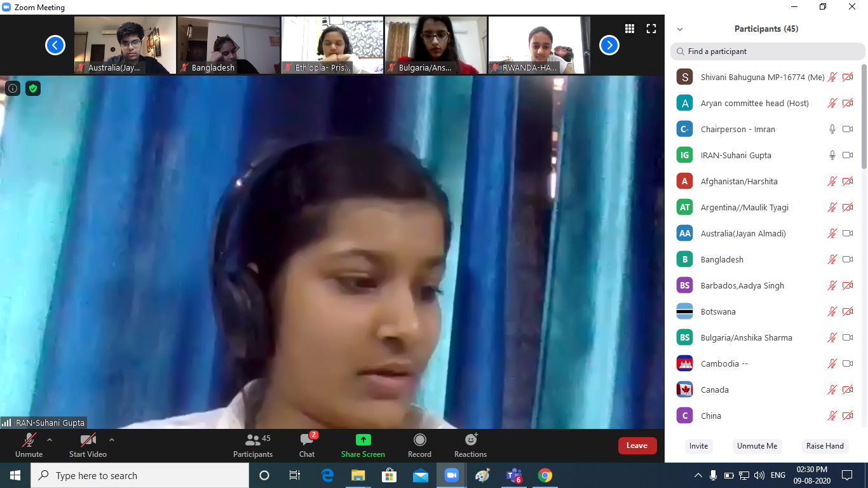The image size is (868, 488).
Task: Show next video thumbnails with right arrow
Action: click(x=609, y=45)
